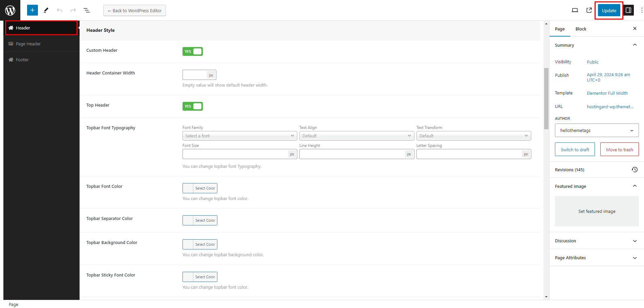This screenshot has height=308, width=644.
Task: Open the Footer settings section
Action: [41, 60]
